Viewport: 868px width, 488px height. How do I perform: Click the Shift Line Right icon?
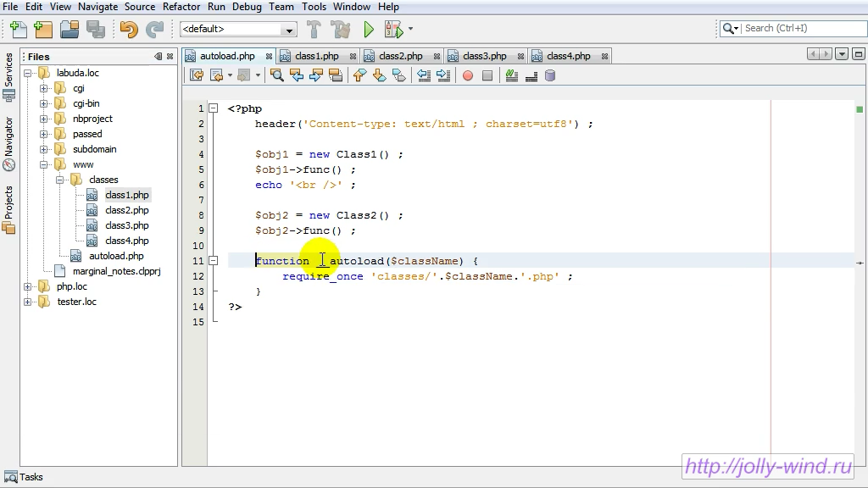pyautogui.click(x=443, y=75)
